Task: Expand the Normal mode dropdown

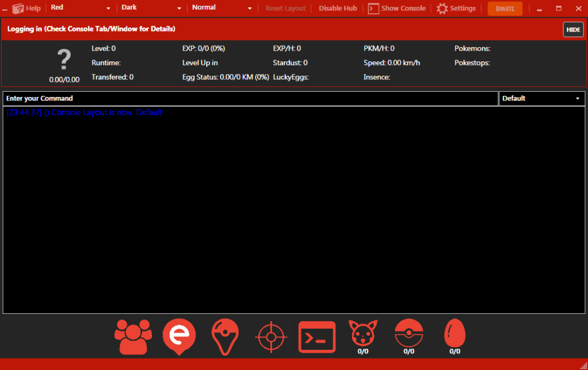Action: pos(222,8)
